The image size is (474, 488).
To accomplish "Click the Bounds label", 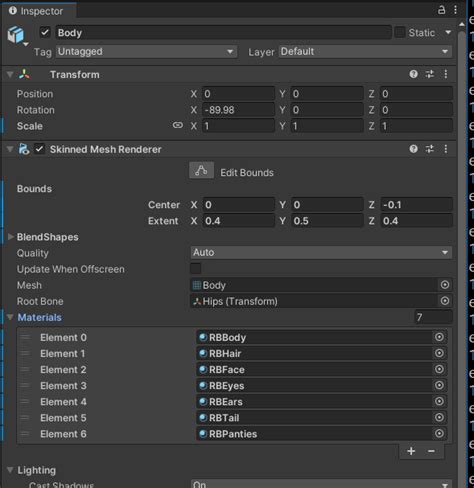I will pyautogui.click(x=34, y=189).
